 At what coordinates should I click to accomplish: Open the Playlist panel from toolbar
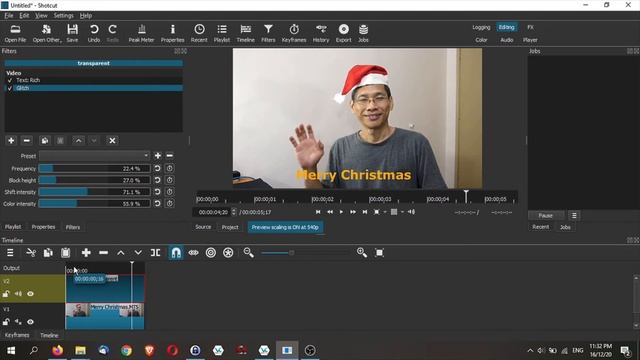click(x=222, y=33)
